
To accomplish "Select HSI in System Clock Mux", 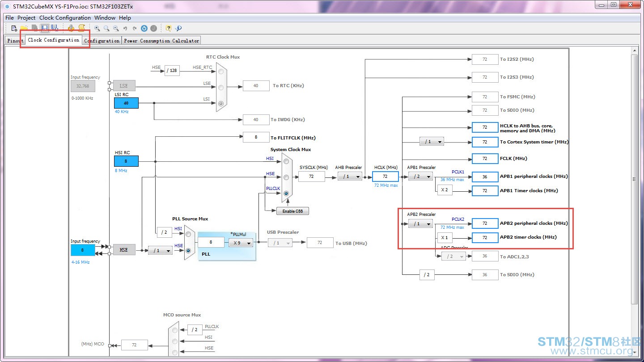I will [x=286, y=161].
